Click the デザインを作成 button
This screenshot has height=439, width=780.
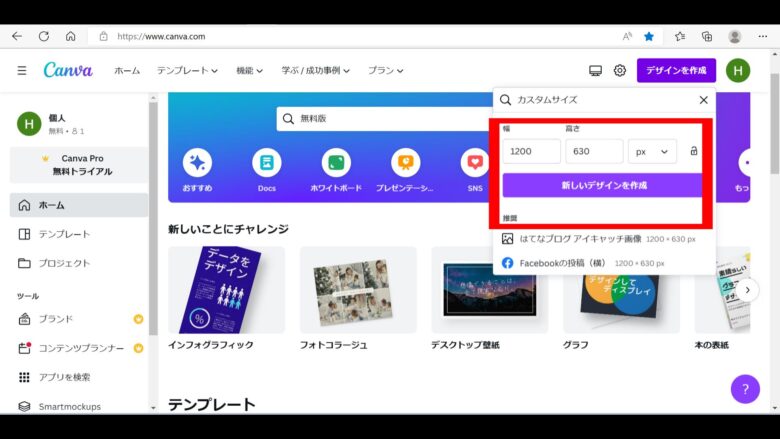pos(677,71)
